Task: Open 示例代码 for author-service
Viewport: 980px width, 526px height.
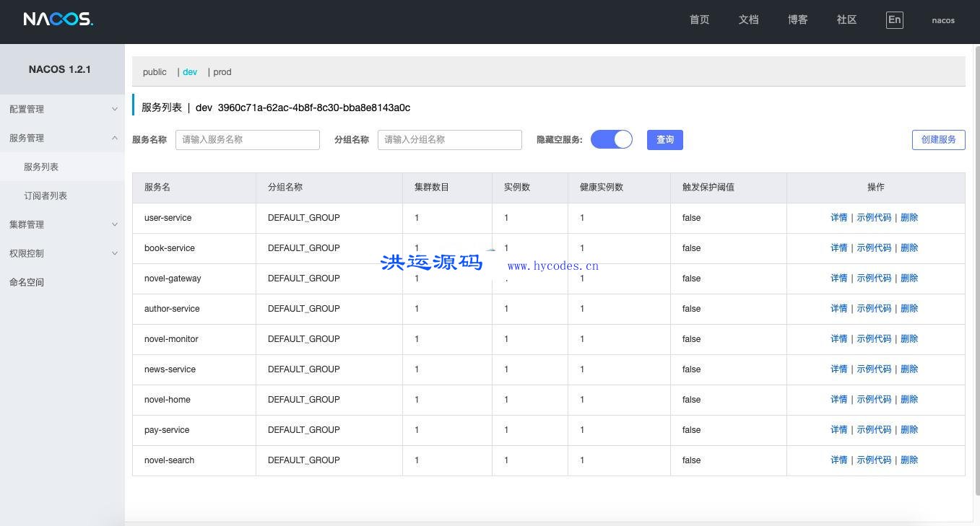Action: (874, 308)
